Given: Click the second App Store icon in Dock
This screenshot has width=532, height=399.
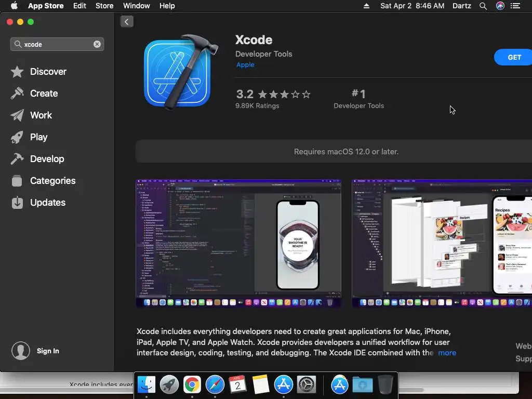Looking at the screenshot, I should pyautogui.click(x=339, y=385).
